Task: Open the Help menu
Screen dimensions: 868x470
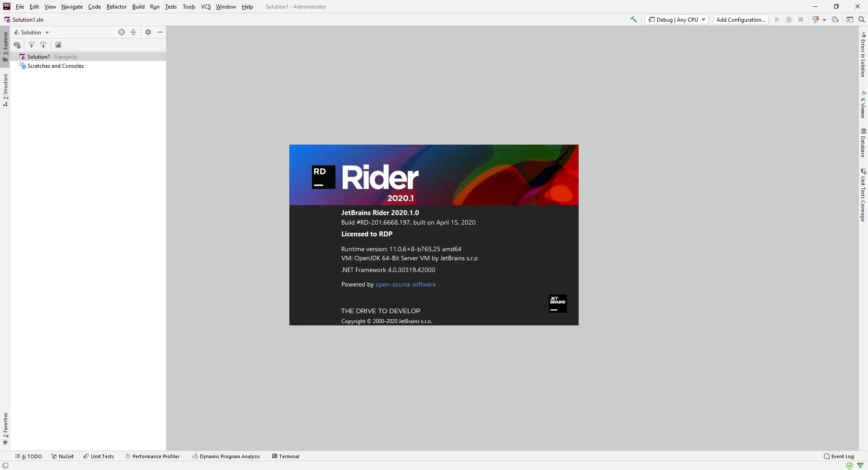Action: click(247, 7)
